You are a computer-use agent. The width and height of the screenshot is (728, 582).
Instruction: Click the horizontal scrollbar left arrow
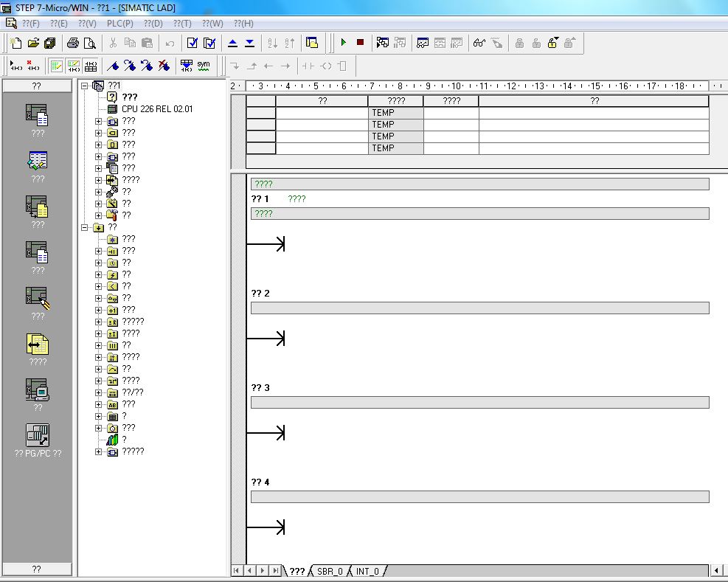(x=717, y=570)
